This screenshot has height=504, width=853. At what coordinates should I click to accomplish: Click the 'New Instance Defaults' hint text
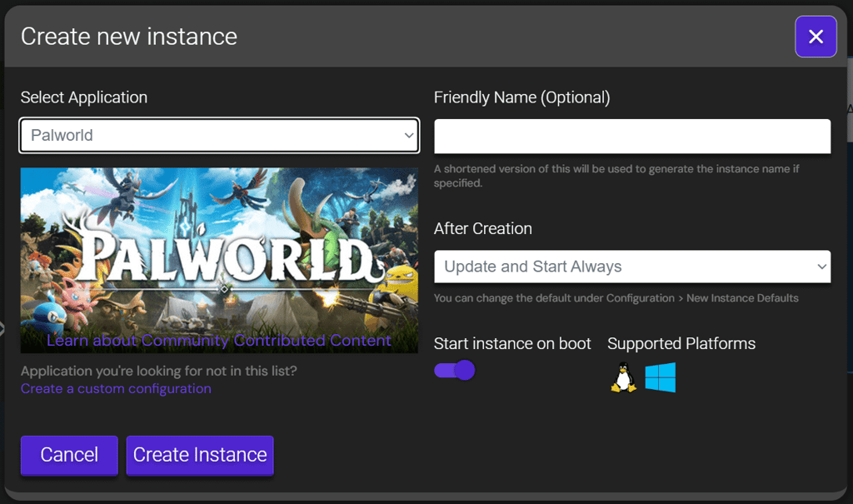point(742,298)
